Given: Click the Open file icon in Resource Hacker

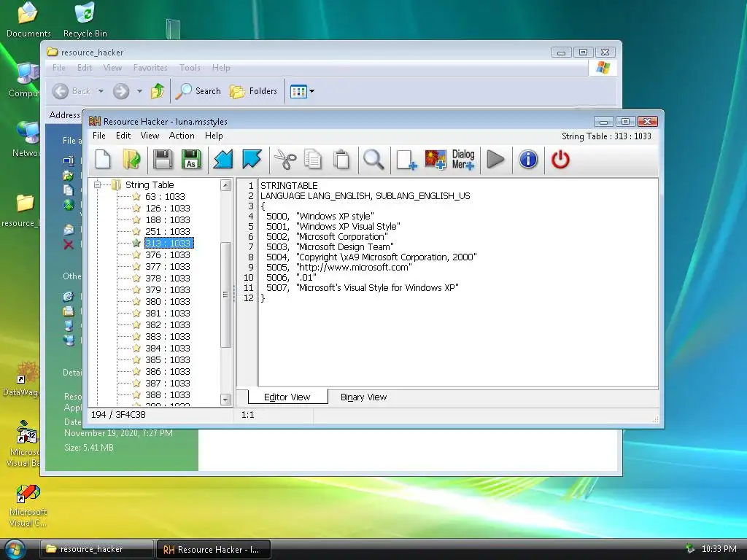Looking at the screenshot, I should 131,160.
